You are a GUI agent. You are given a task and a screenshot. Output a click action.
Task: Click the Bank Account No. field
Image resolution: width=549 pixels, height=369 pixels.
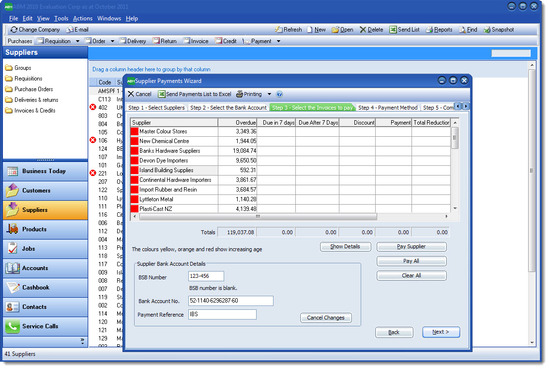click(x=231, y=301)
